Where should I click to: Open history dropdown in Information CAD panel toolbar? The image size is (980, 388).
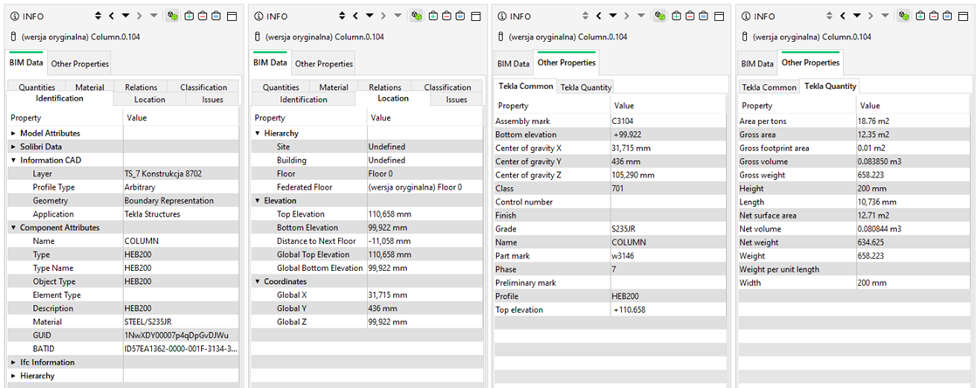pyautogui.click(x=126, y=17)
